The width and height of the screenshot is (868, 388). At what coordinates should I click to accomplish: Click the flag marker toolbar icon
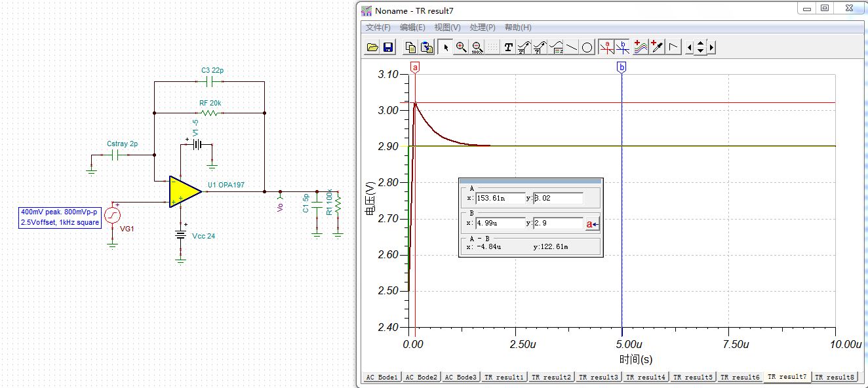click(673, 47)
